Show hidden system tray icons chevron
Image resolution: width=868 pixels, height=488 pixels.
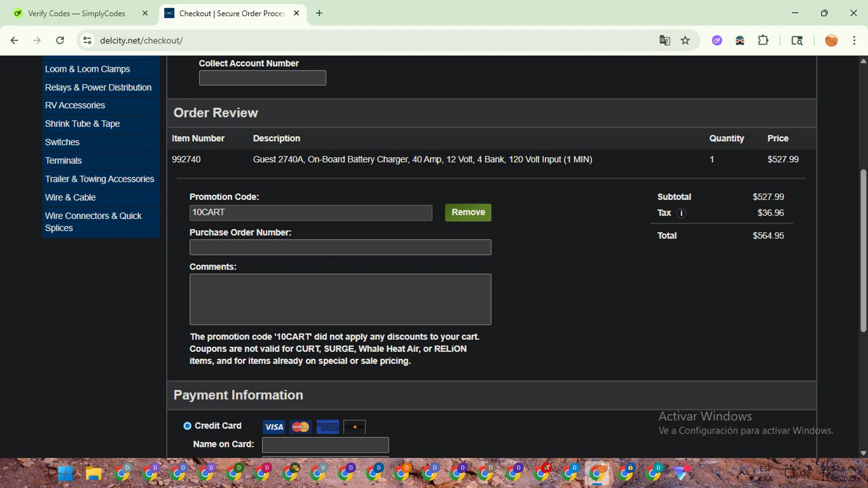tap(741, 473)
